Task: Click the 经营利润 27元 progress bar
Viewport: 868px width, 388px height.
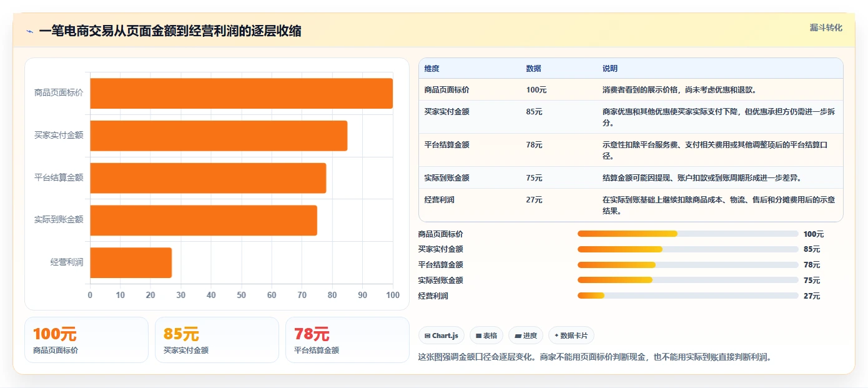Action: pos(688,296)
